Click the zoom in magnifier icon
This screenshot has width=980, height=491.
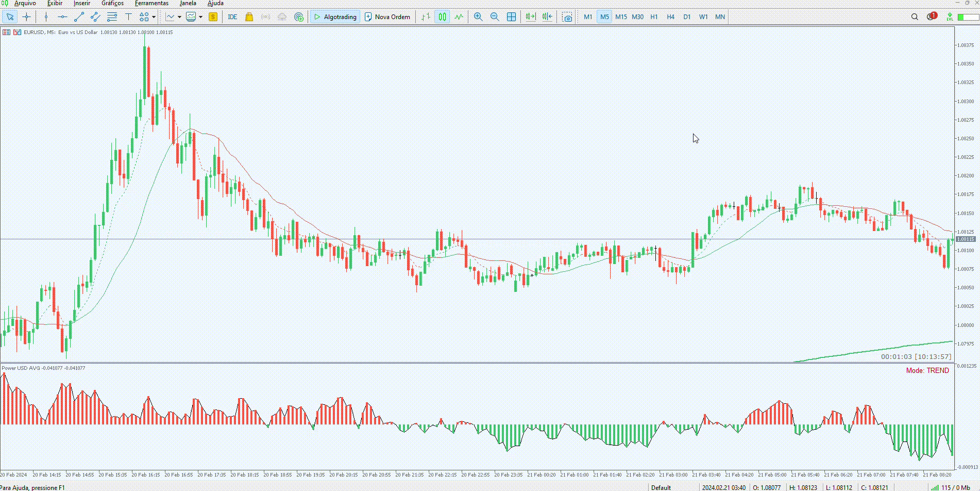click(x=478, y=17)
